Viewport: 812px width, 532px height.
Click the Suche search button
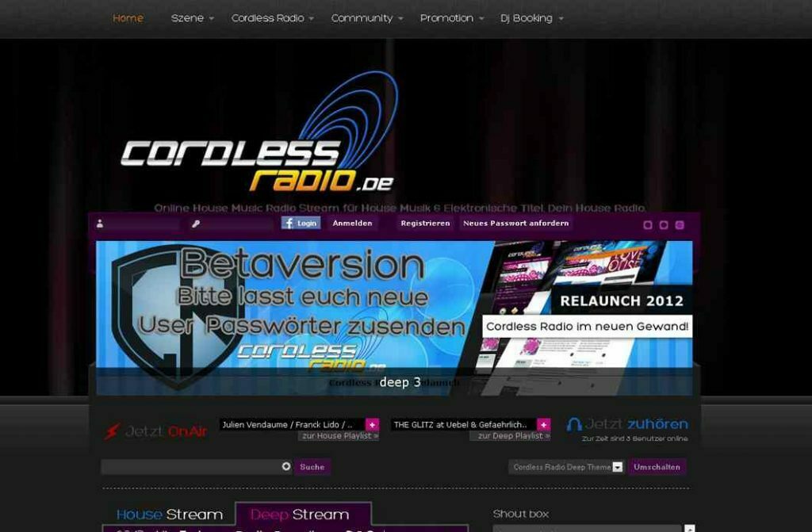pos(312,467)
